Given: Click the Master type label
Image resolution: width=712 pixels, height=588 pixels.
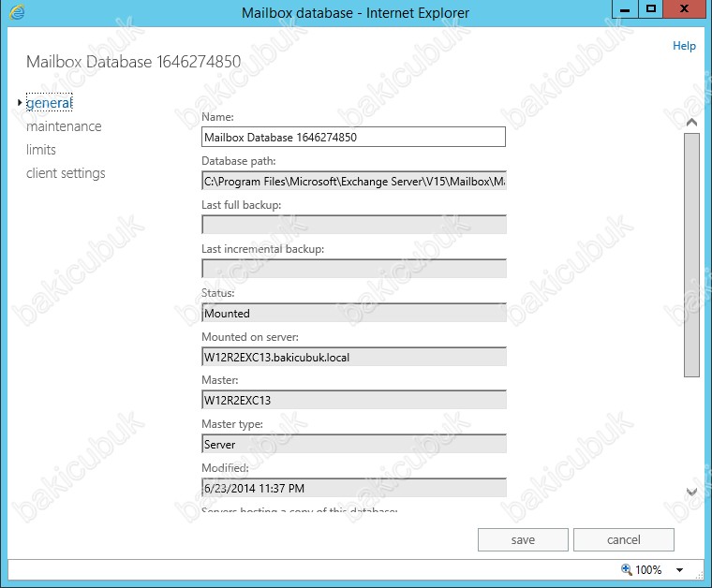Looking at the screenshot, I should click(232, 424).
